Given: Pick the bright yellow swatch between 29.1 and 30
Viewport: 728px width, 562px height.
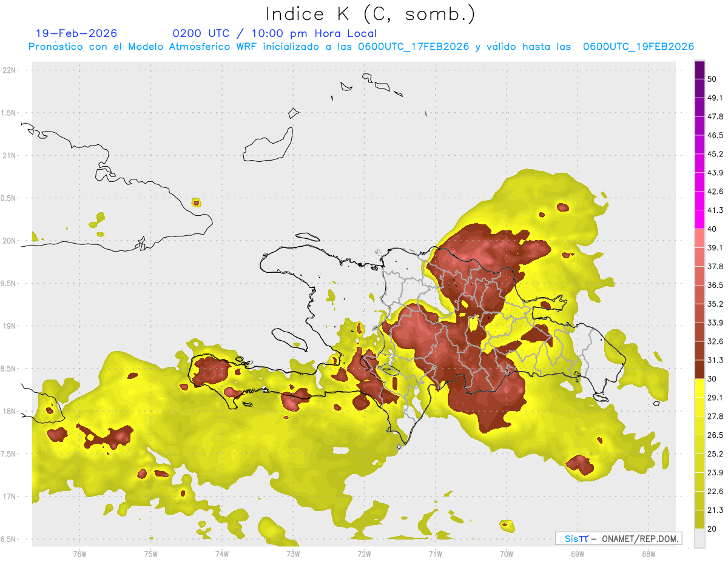Looking at the screenshot, I should click(x=699, y=389).
